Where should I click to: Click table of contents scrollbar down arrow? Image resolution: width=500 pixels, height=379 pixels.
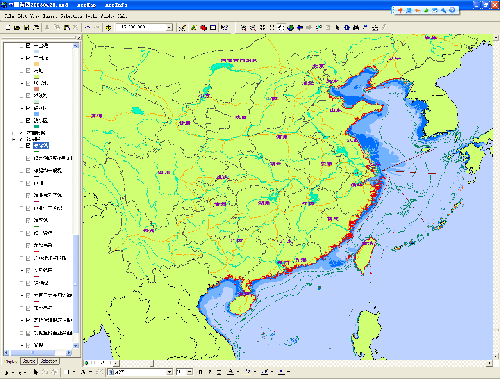(76, 346)
